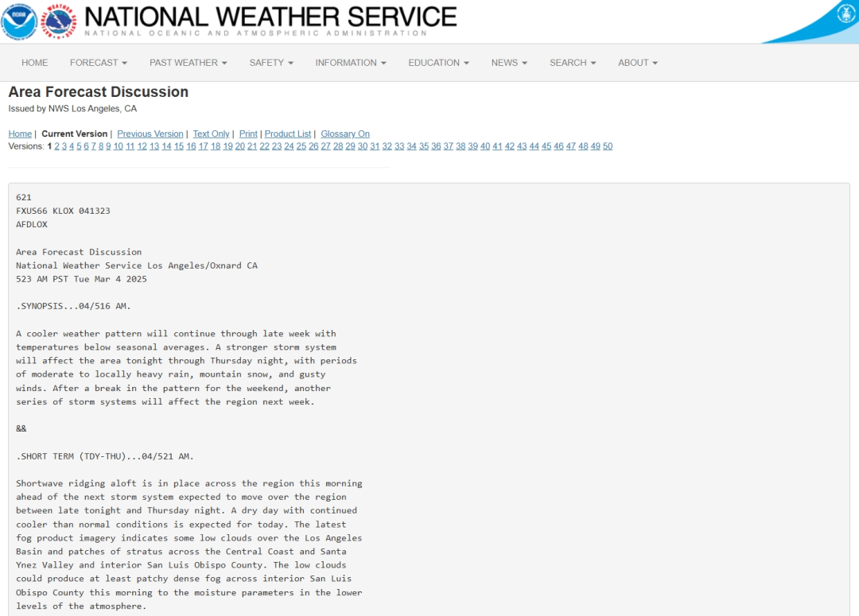This screenshot has height=616, width=859.
Task: Click the Print link
Action: [248, 134]
